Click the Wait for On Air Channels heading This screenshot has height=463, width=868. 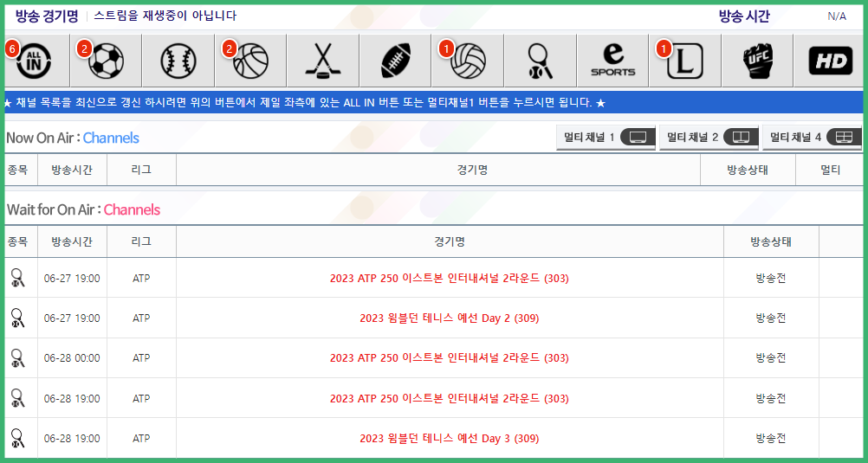83,209
